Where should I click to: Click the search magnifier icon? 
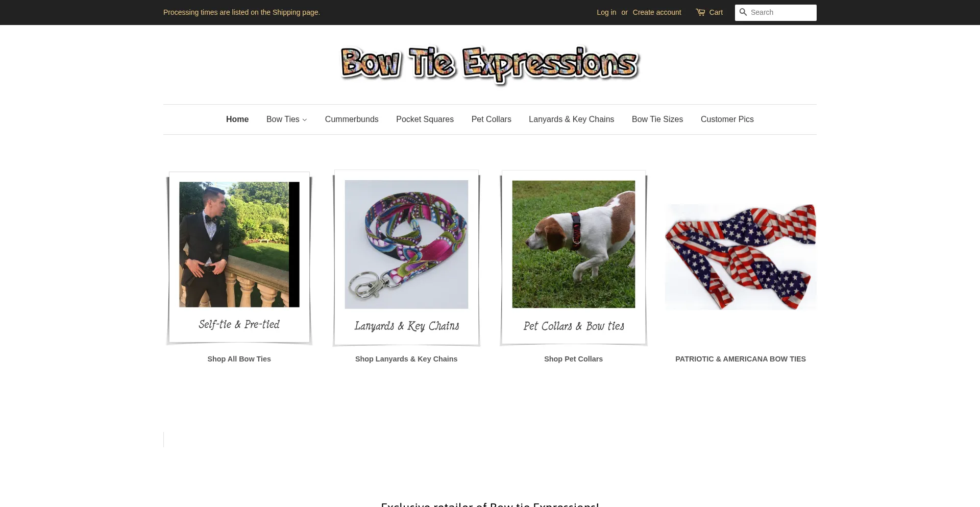[743, 12]
